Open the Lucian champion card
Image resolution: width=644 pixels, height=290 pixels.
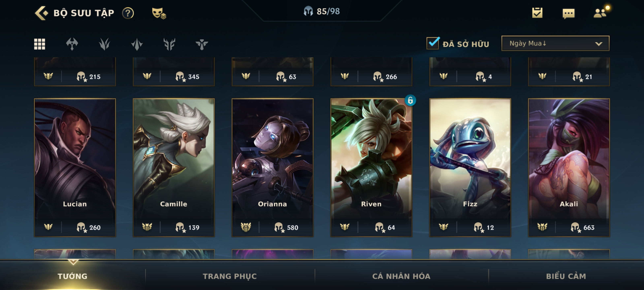pos(75,167)
